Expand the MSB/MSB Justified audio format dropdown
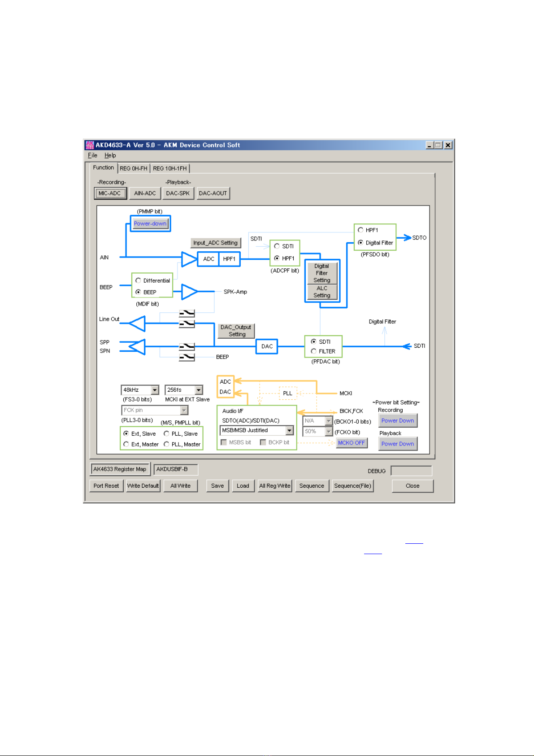This screenshot has height=756, width=534. 289,431
